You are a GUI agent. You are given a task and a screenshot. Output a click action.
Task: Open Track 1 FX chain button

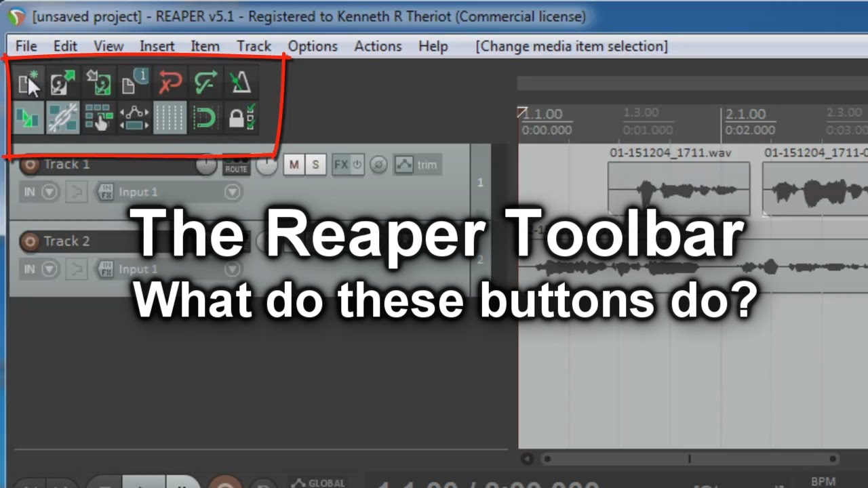point(340,165)
